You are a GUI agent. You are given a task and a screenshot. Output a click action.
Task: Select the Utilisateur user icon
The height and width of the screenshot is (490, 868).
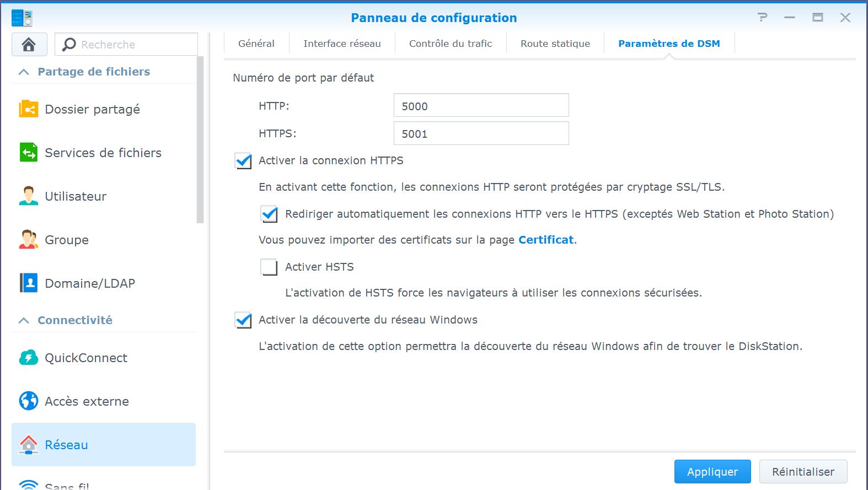[x=29, y=196]
